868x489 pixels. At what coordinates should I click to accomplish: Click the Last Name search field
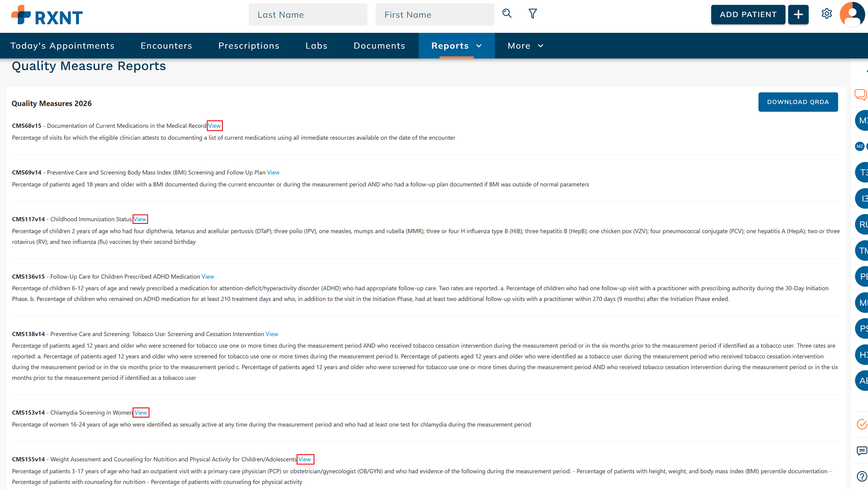tap(308, 14)
